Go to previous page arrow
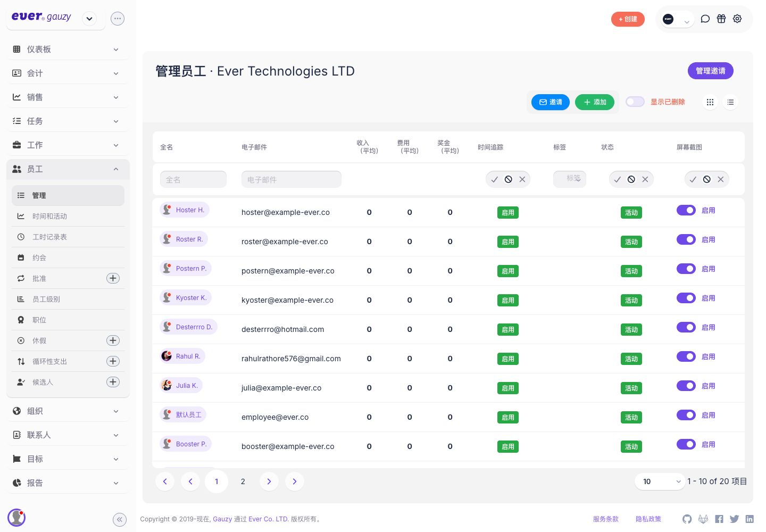Viewport: 766px width, 532px height. pos(190,481)
